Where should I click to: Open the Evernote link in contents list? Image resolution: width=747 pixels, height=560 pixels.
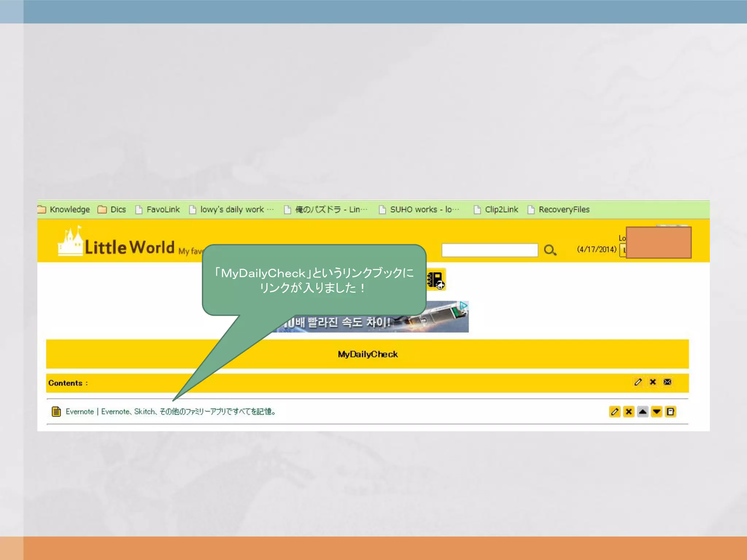click(170, 412)
